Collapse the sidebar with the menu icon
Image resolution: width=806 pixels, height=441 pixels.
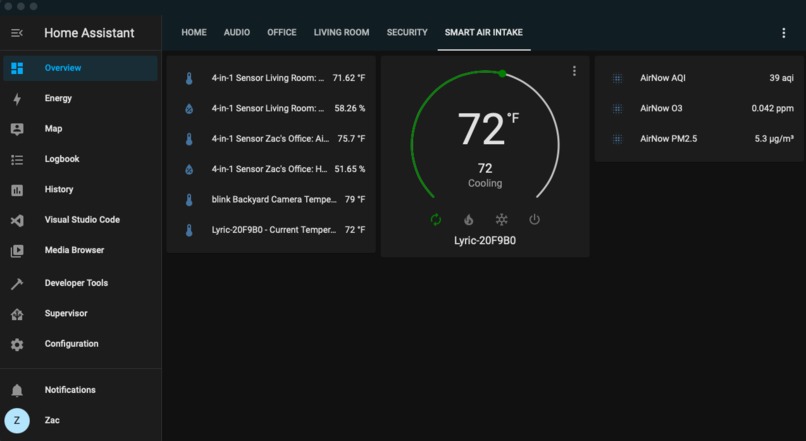tap(17, 33)
